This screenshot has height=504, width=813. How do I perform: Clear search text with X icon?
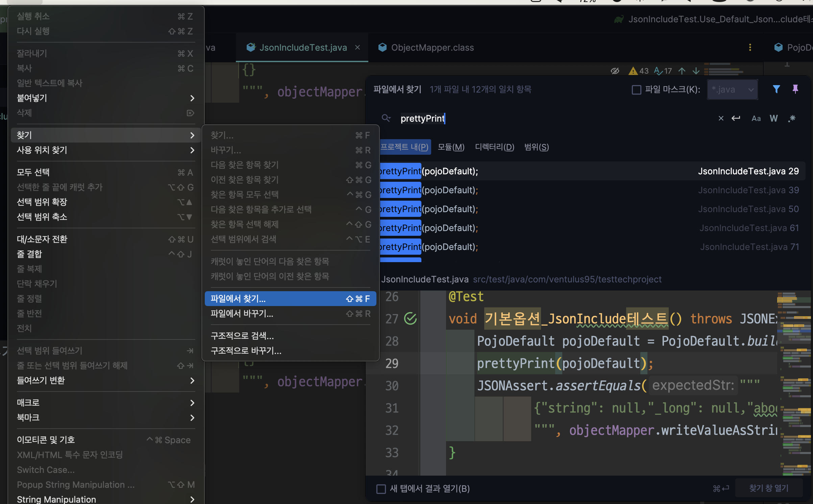click(721, 118)
